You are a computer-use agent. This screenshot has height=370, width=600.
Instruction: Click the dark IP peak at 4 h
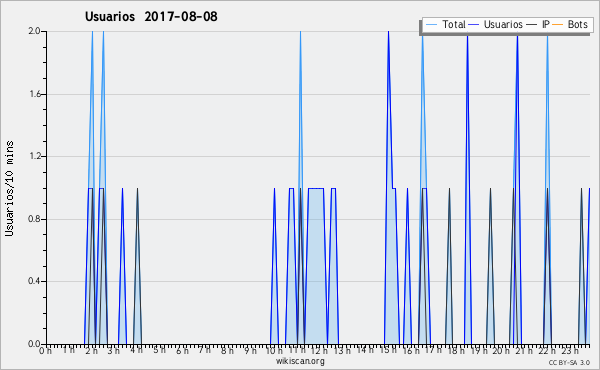[x=137, y=266]
